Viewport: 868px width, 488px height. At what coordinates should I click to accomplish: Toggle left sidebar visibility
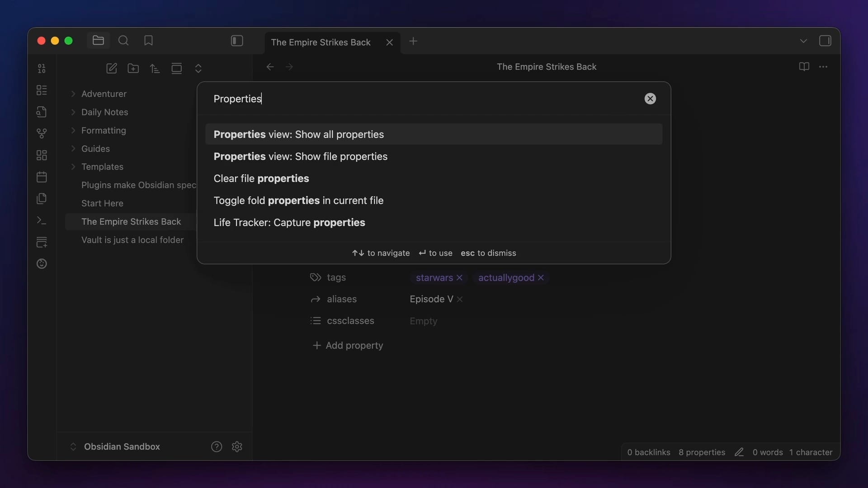[x=237, y=41]
